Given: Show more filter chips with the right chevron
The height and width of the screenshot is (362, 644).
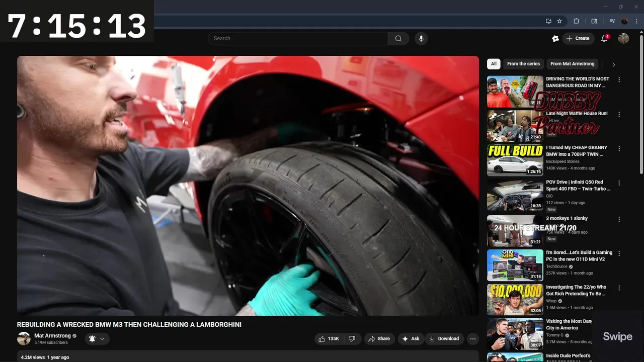Looking at the screenshot, I should tap(613, 64).
